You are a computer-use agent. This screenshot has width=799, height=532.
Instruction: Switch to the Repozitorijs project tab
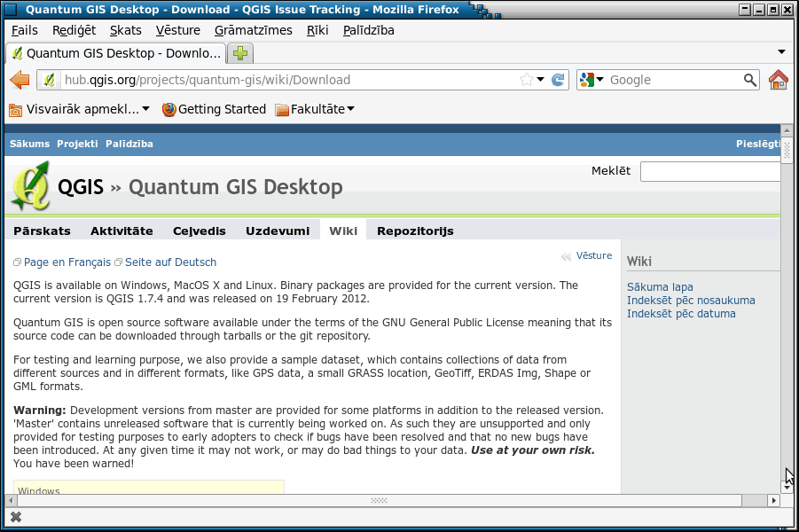415,231
